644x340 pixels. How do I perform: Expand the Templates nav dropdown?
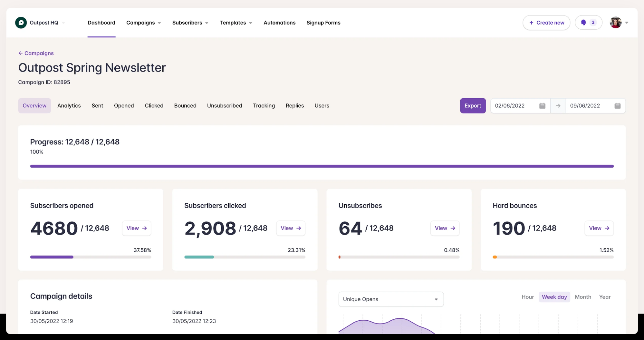(251, 23)
